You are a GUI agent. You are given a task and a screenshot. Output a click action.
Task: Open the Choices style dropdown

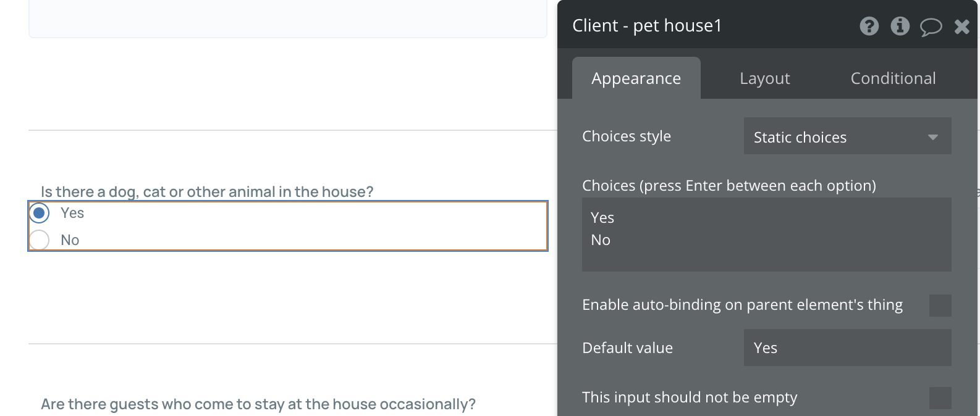847,136
